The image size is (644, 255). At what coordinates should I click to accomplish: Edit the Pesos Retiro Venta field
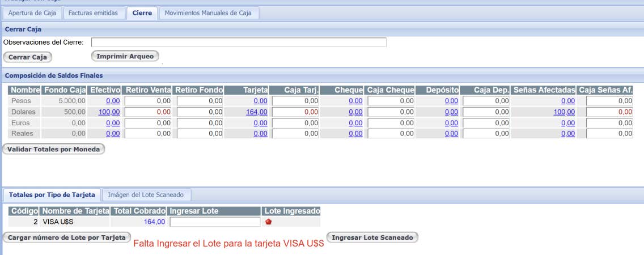point(149,101)
